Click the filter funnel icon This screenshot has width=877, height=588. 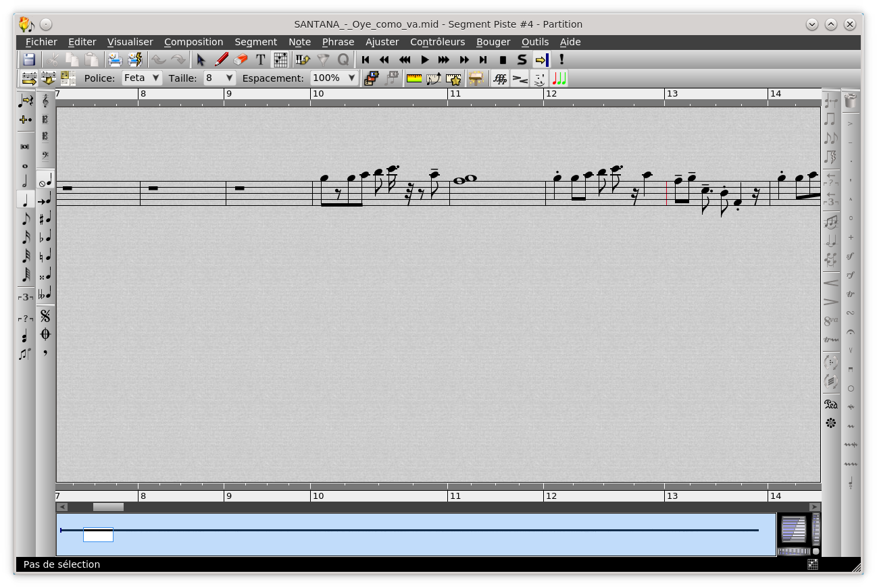point(323,59)
